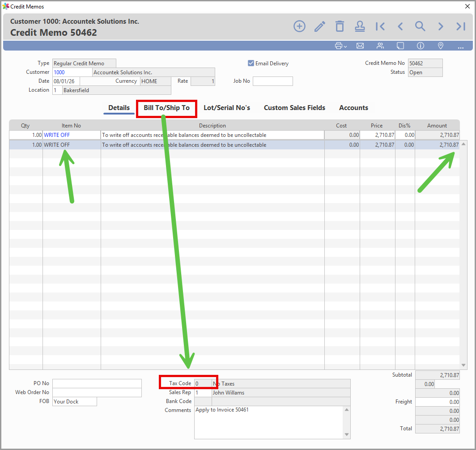Click the Status field Open
476x450 pixels.
click(x=425, y=72)
